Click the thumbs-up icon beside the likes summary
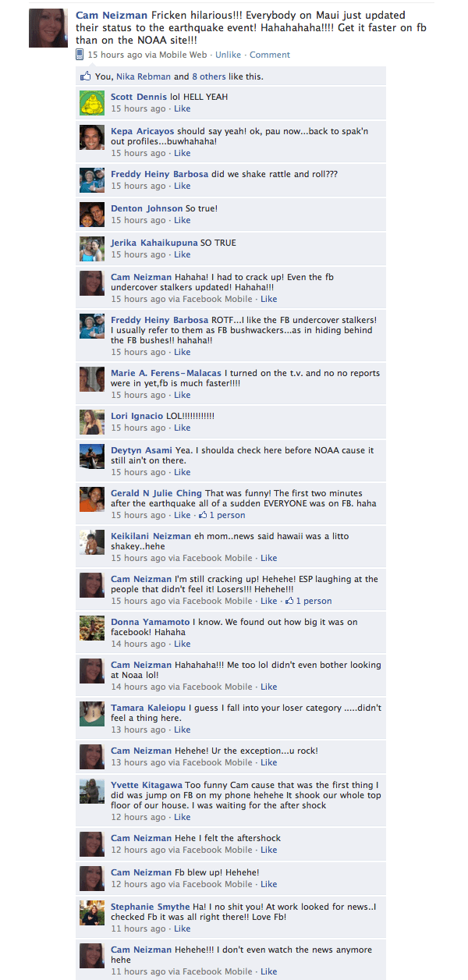468x980 pixels. (x=86, y=76)
